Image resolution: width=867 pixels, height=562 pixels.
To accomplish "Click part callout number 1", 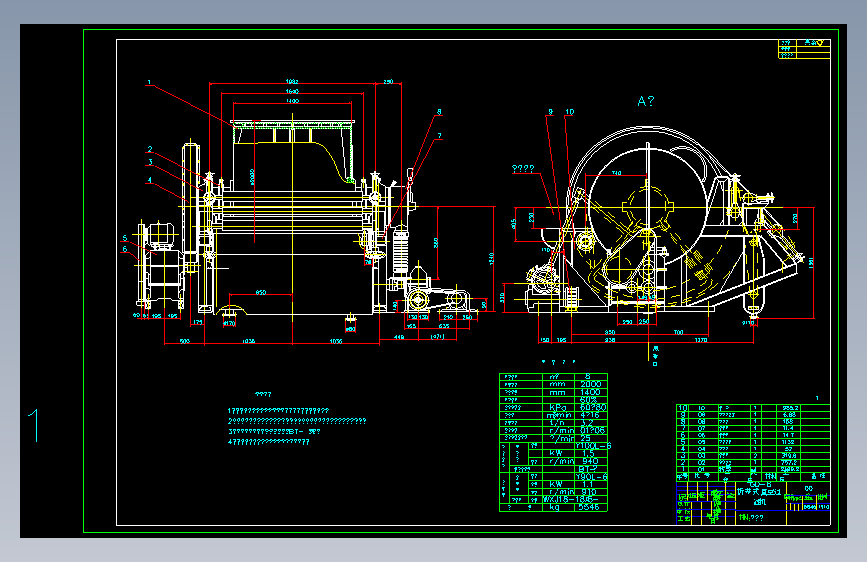I will [149, 82].
